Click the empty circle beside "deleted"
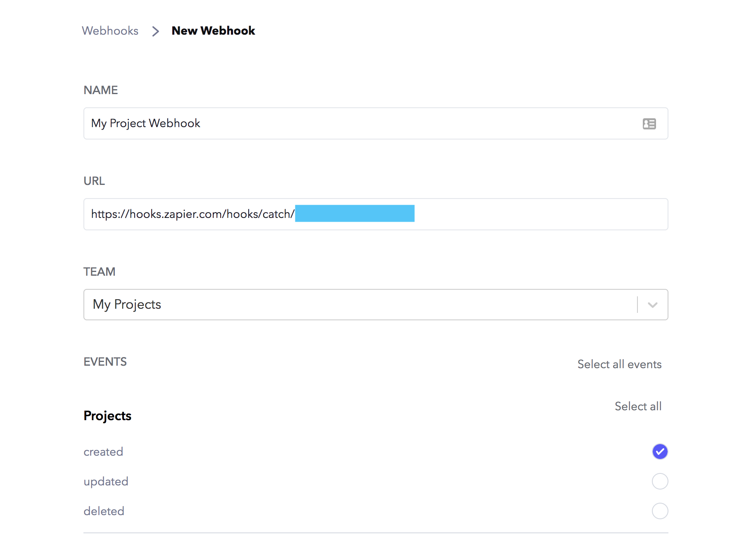Image resolution: width=756 pixels, height=544 pixels. click(660, 511)
